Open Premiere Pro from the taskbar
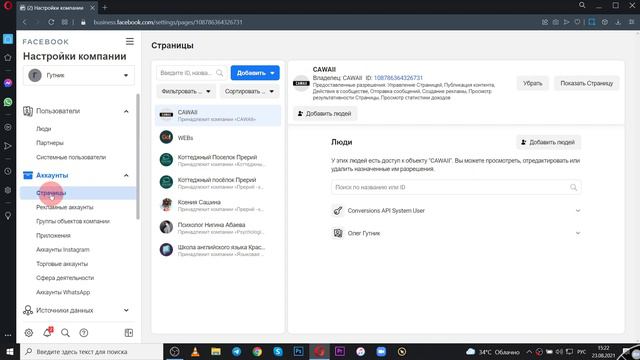 340,351
